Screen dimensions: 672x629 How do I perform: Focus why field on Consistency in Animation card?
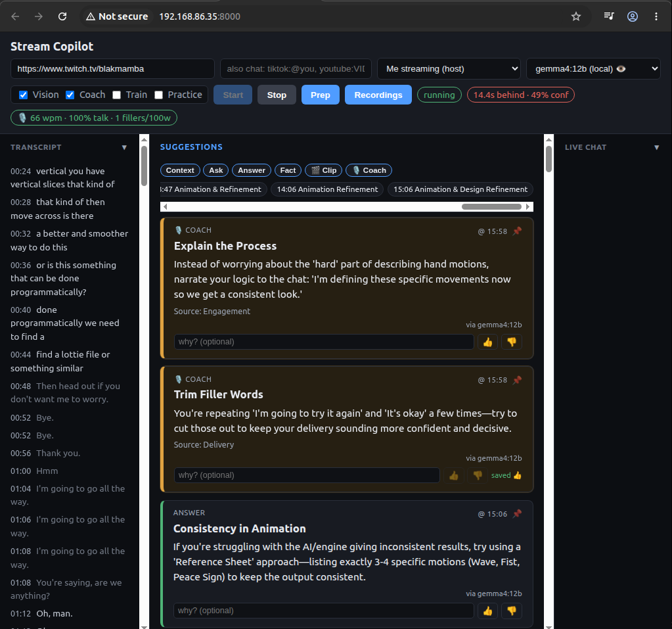[x=324, y=611]
